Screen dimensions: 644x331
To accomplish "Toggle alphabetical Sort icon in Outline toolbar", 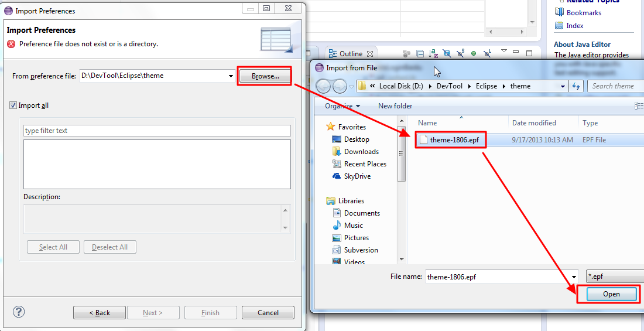I will (433, 53).
